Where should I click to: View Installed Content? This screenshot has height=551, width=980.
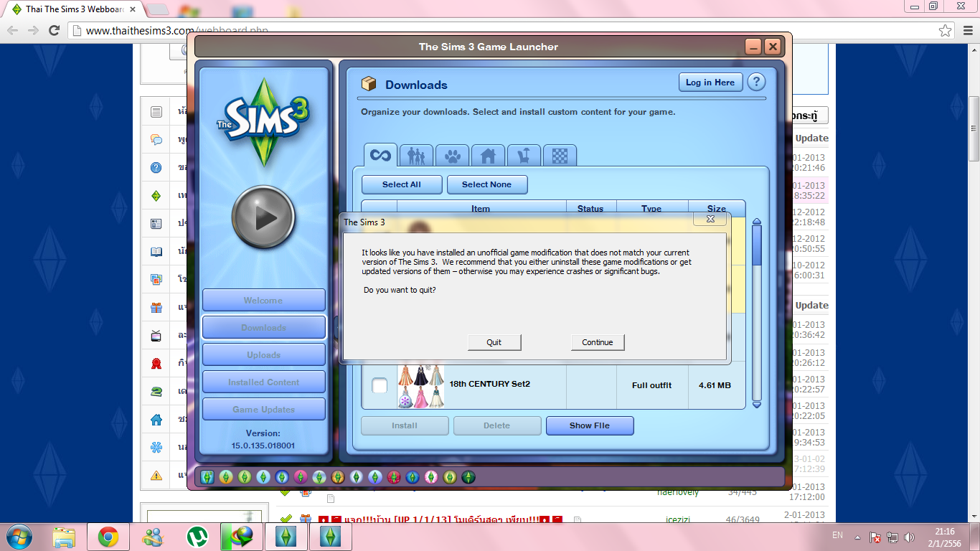[x=263, y=382]
